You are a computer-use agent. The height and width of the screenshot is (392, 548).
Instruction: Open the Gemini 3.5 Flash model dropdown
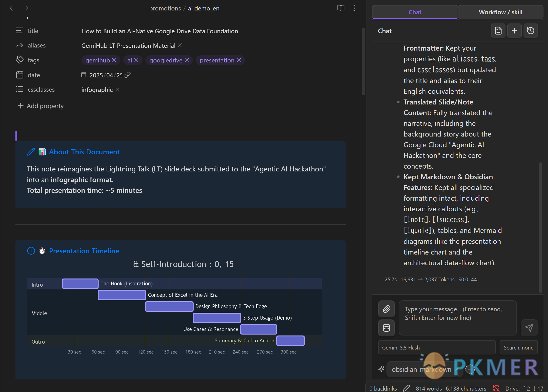437,348
